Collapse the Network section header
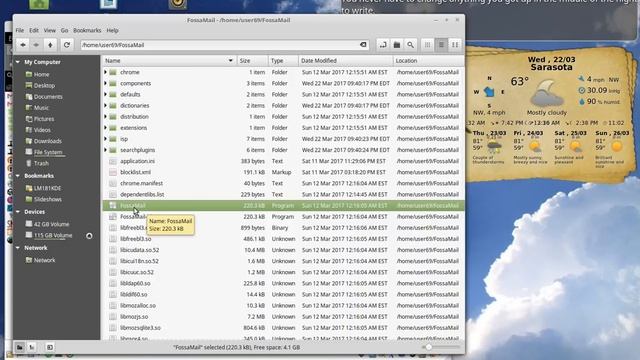The width and height of the screenshot is (640, 360). point(18,248)
